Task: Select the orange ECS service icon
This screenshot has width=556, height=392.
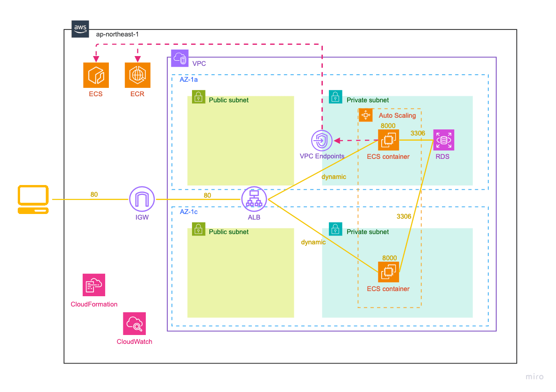Action: [x=96, y=75]
